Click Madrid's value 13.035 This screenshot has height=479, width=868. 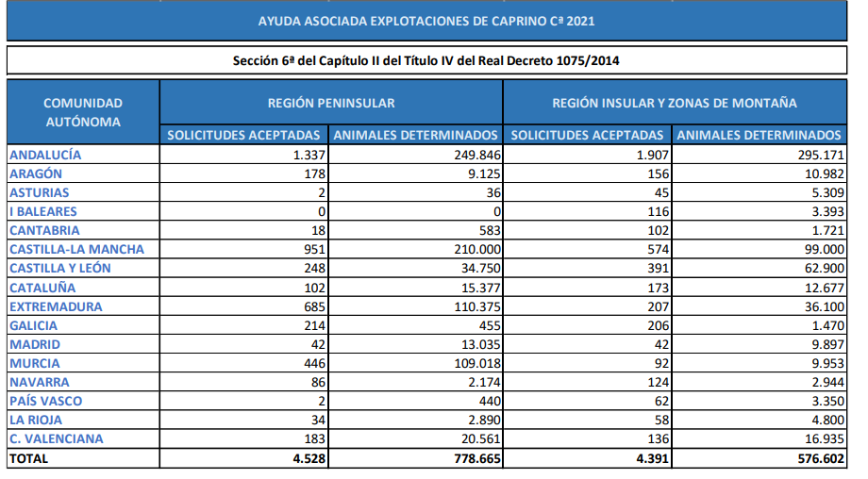pos(480,344)
